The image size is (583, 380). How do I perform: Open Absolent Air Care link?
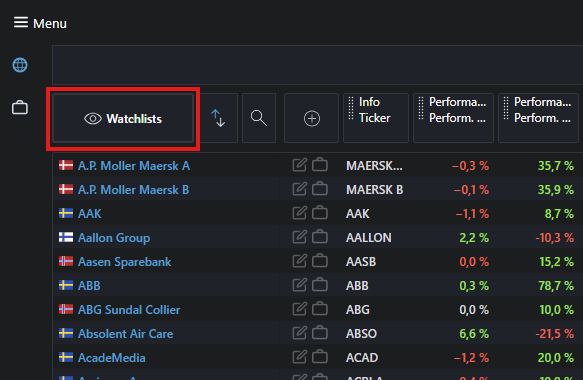126,334
